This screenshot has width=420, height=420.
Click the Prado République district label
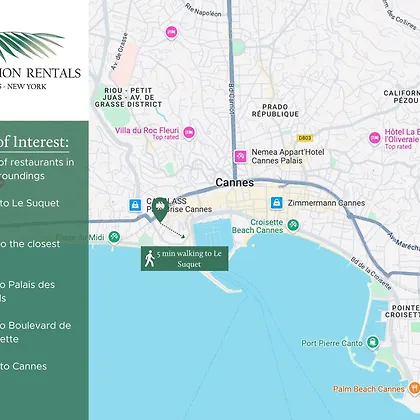pyautogui.click(x=275, y=110)
